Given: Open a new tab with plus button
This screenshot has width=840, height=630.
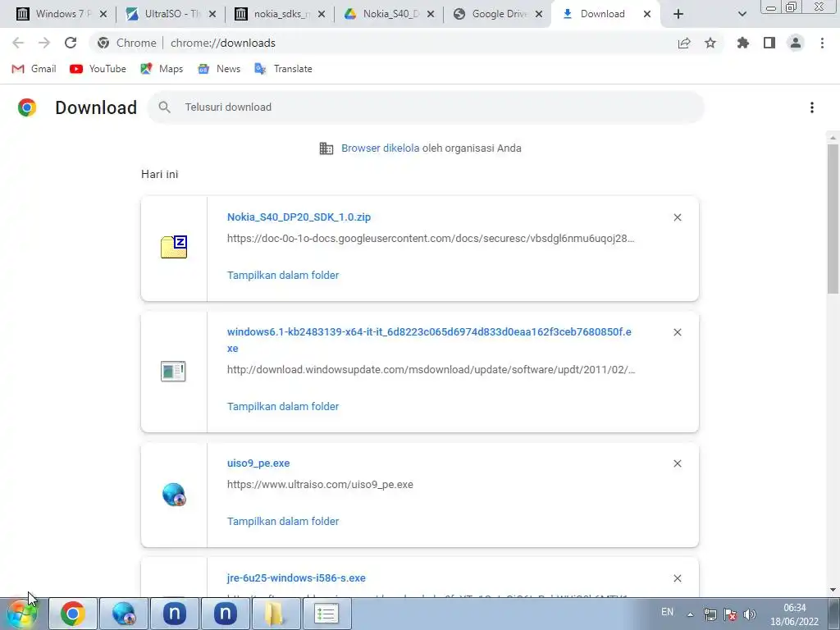Looking at the screenshot, I should click(678, 14).
